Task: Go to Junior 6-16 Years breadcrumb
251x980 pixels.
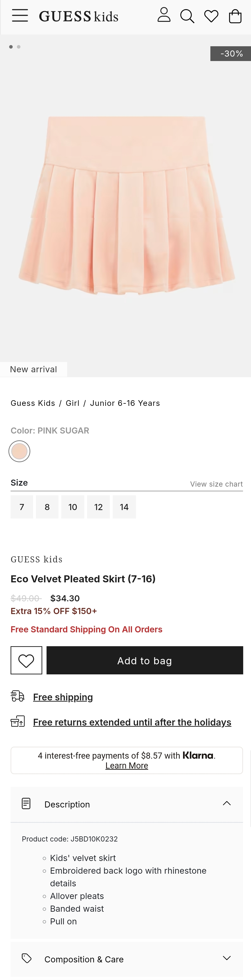Action: (x=125, y=403)
